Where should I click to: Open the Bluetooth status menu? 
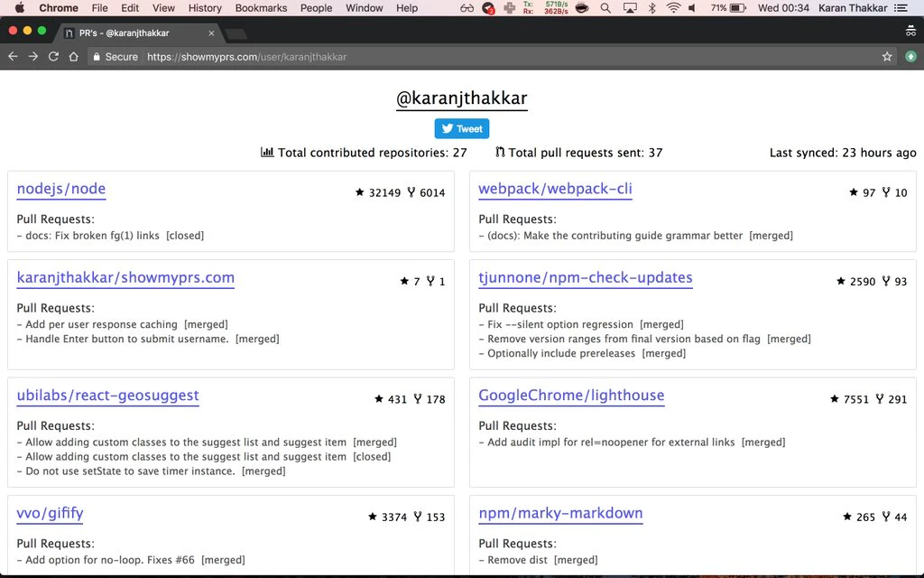coord(651,8)
